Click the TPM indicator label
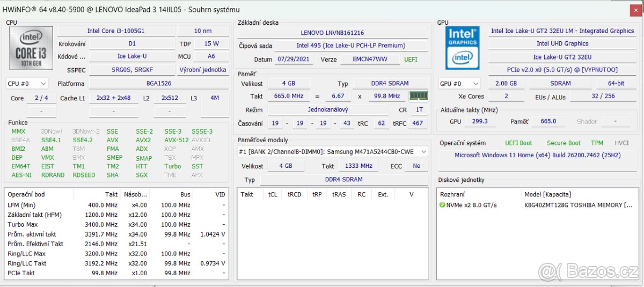 [597, 143]
